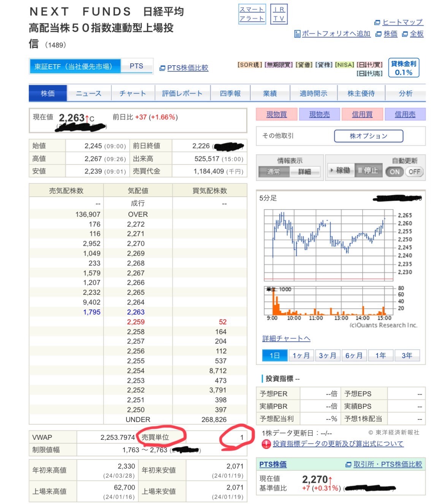Image resolution: width=431 pixels, height=504 pixels.
Task: Click the new-window icon beside 全板
Action: click(x=405, y=34)
